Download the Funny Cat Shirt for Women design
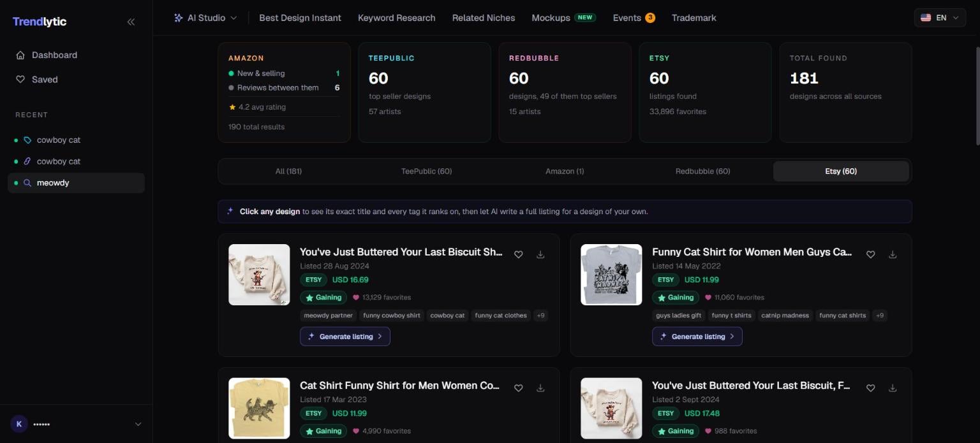This screenshot has height=443, width=980. coord(893,254)
